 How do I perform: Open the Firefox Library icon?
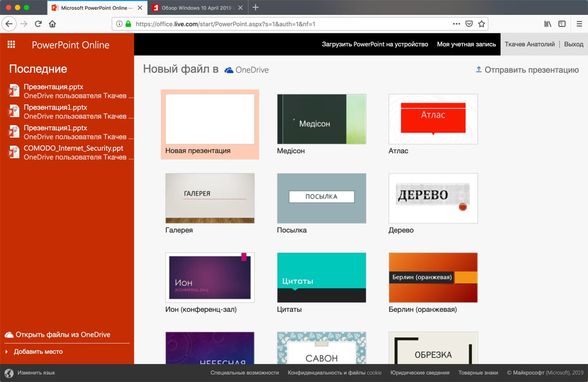(548, 24)
